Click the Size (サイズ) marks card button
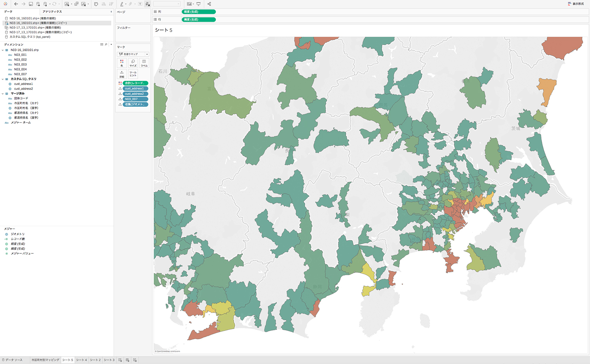Image resolution: width=590 pixels, height=364 pixels. point(133,63)
